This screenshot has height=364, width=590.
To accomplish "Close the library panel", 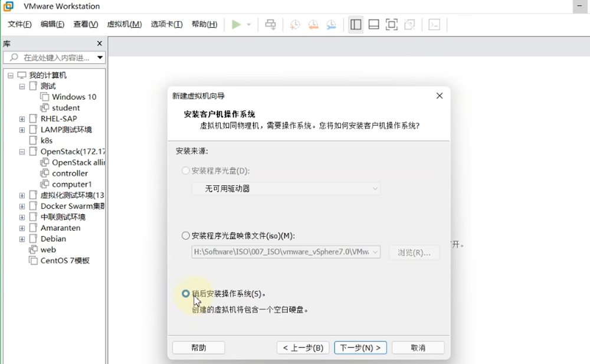I will pos(99,44).
